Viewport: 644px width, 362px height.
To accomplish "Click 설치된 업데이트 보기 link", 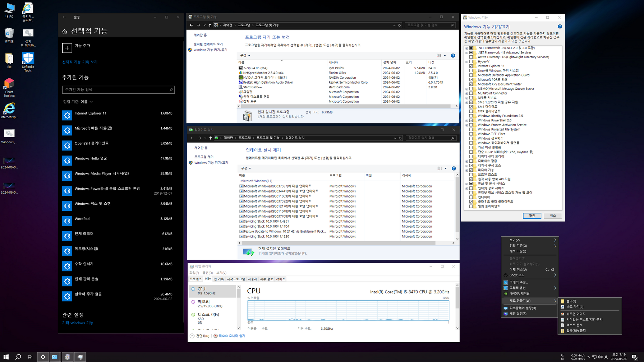I will pos(208,44).
